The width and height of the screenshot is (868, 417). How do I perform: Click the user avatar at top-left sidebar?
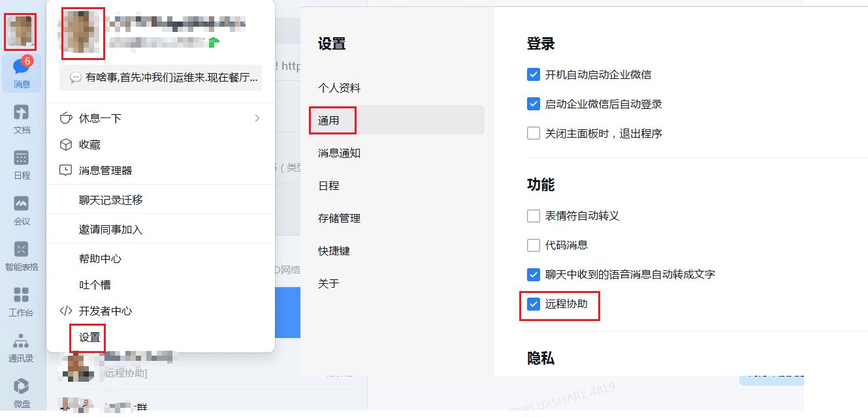20,31
